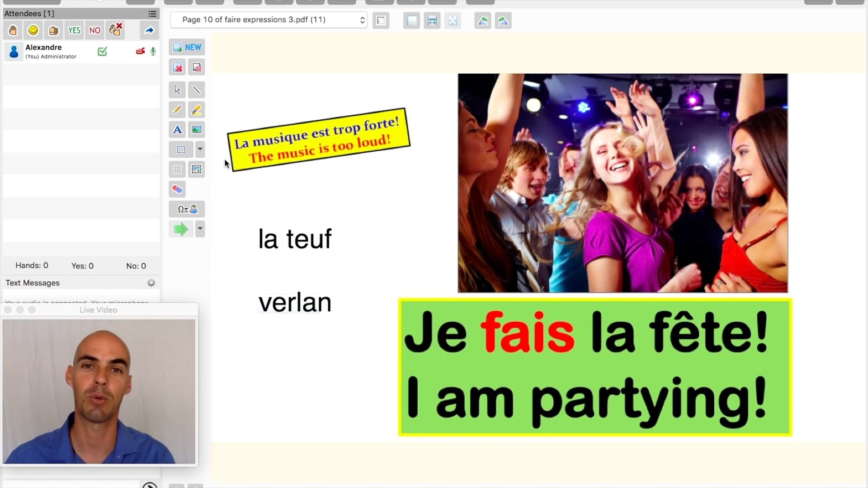This screenshot has height=488, width=868.
Task: Toggle Alexandre's microphone
Action: pos(153,52)
